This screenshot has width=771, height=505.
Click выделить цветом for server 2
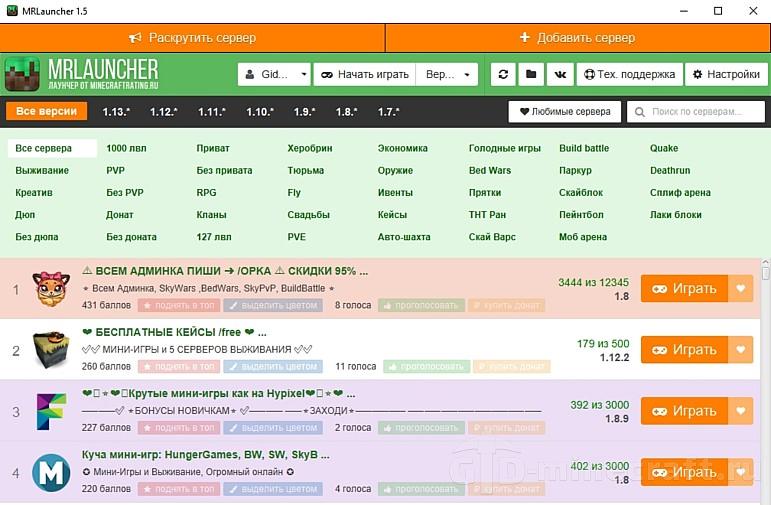pos(273,367)
